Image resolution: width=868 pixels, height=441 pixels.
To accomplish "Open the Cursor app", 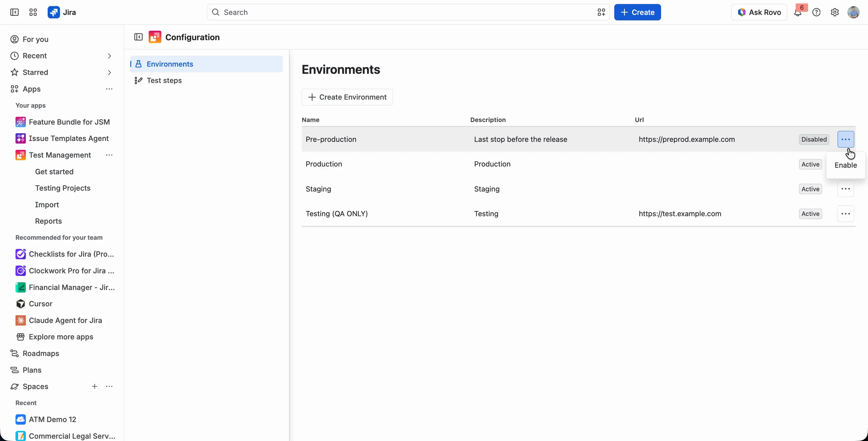I will pyautogui.click(x=34, y=304).
